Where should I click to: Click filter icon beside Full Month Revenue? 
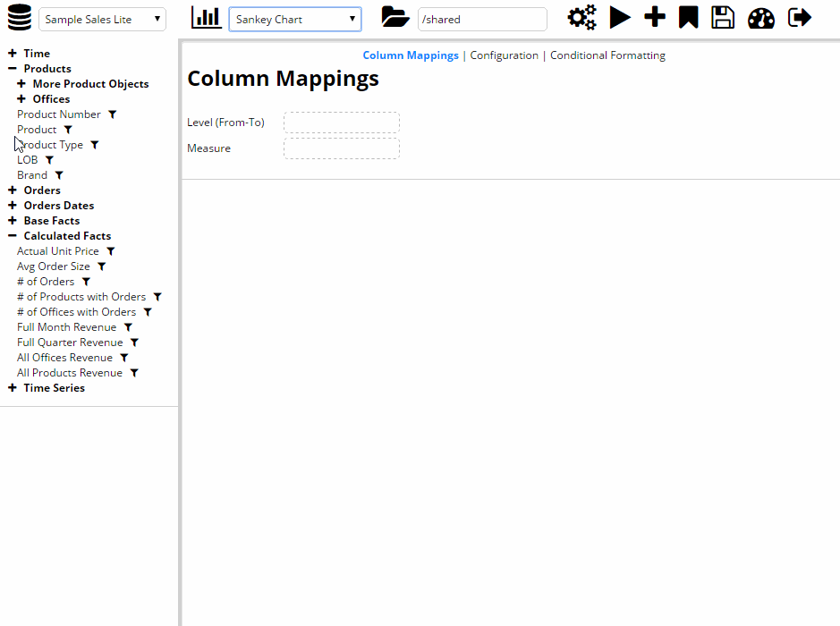(128, 327)
